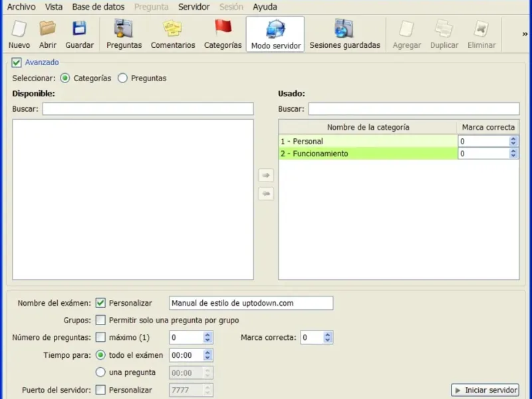
Task: Click the Eliminar toolbar icon
Action: click(x=481, y=34)
